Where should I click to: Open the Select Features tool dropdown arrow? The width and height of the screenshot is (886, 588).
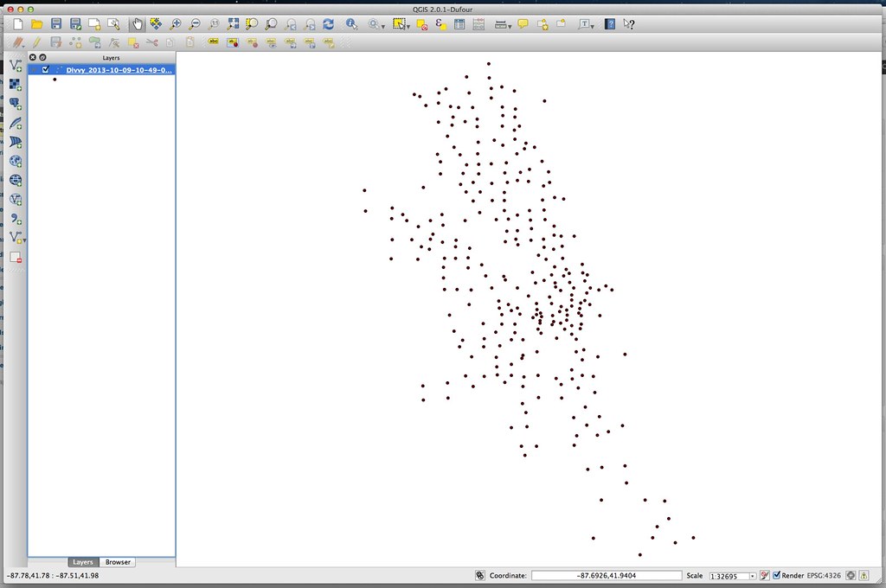(x=408, y=27)
